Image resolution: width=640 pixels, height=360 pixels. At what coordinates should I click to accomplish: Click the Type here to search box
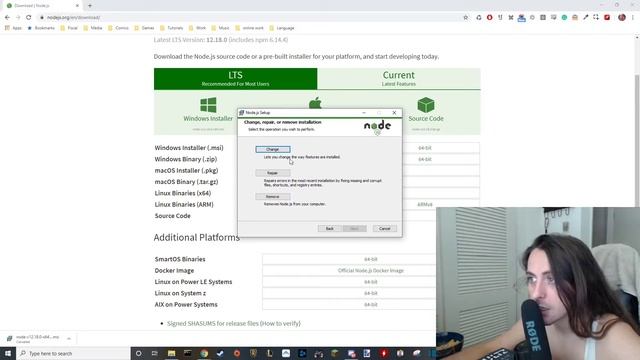click(73, 353)
